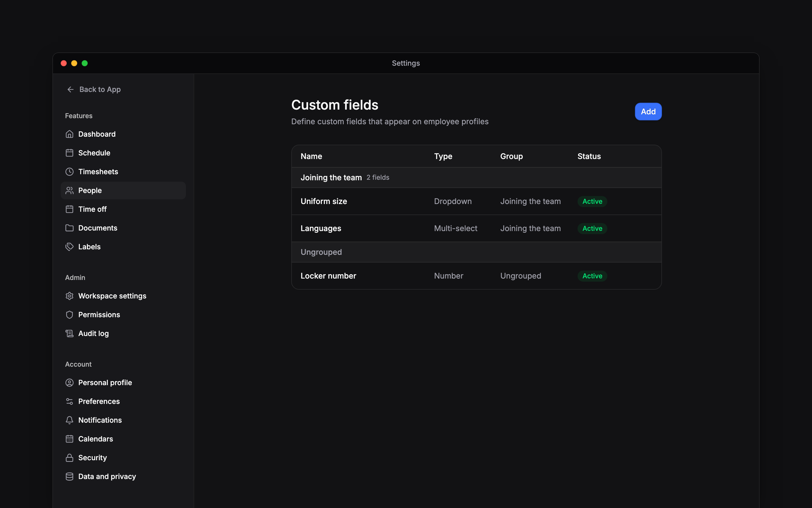Image resolution: width=812 pixels, height=508 pixels.
Task: Click the Timesheets clock icon
Action: [70, 172]
